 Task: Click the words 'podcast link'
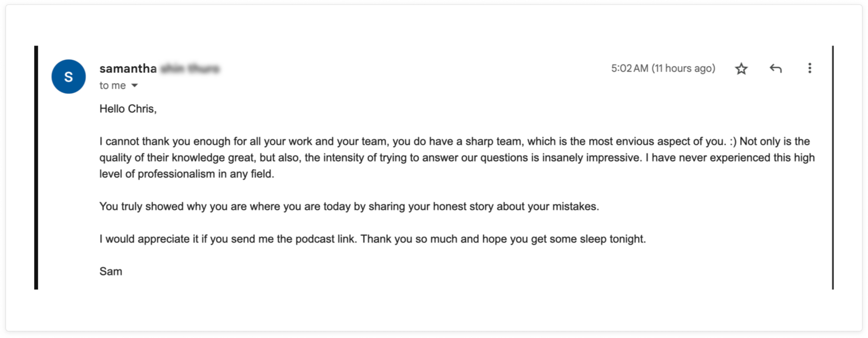pyautogui.click(x=325, y=239)
